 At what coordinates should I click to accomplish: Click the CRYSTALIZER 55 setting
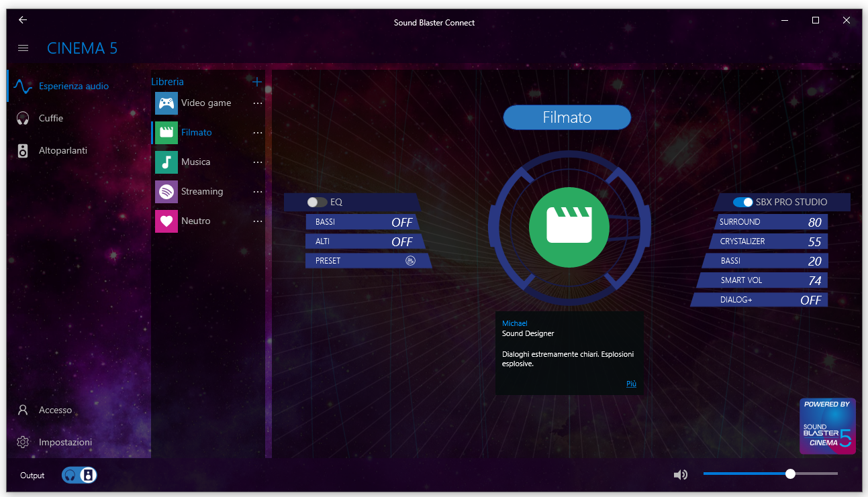point(768,241)
